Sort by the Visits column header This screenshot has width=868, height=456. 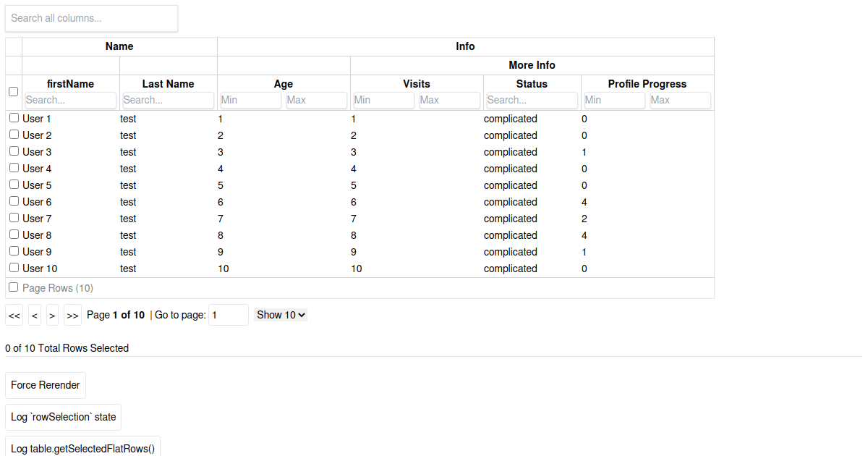[417, 84]
